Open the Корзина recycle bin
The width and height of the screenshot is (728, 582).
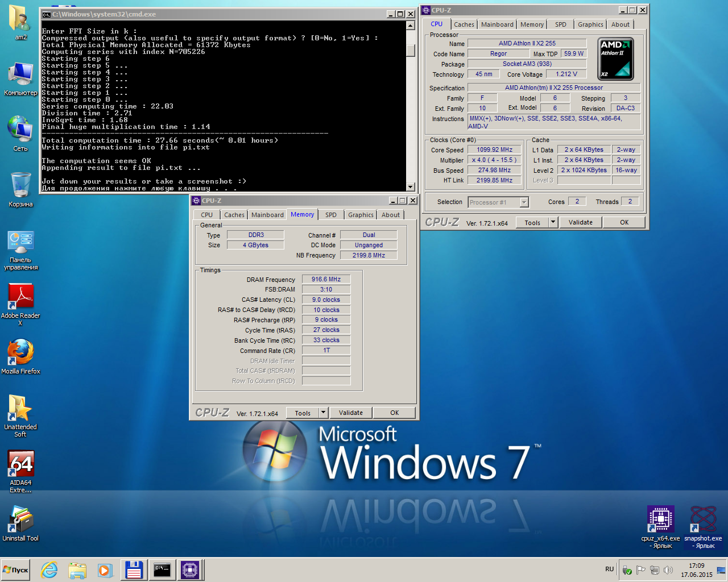20,189
